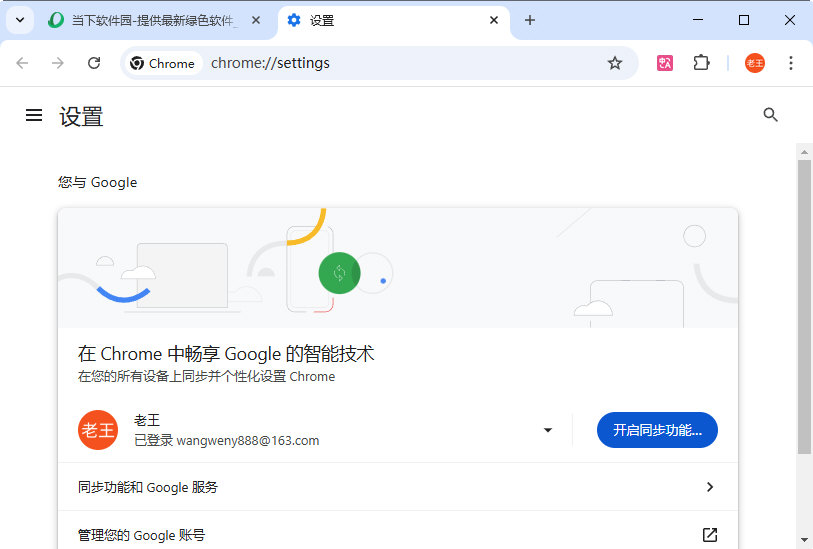This screenshot has width=813, height=549.
Task: Open the Chrome three-dot menu
Action: pyautogui.click(x=791, y=63)
